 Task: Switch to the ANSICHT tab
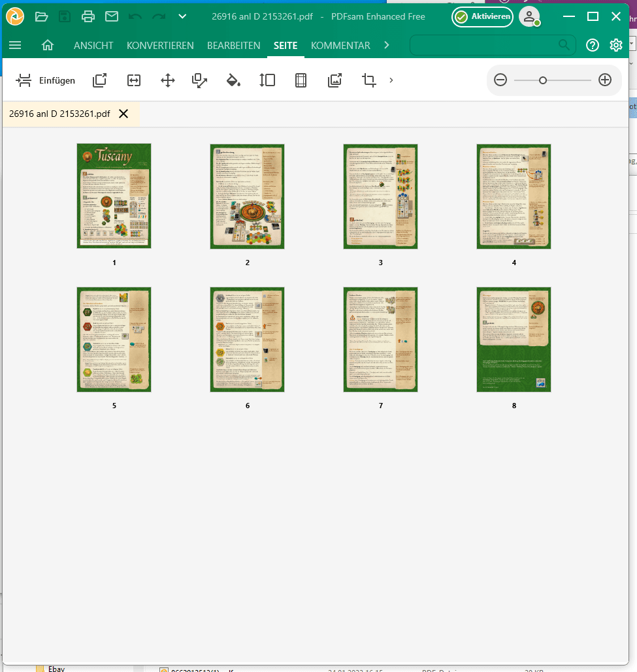tap(93, 46)
